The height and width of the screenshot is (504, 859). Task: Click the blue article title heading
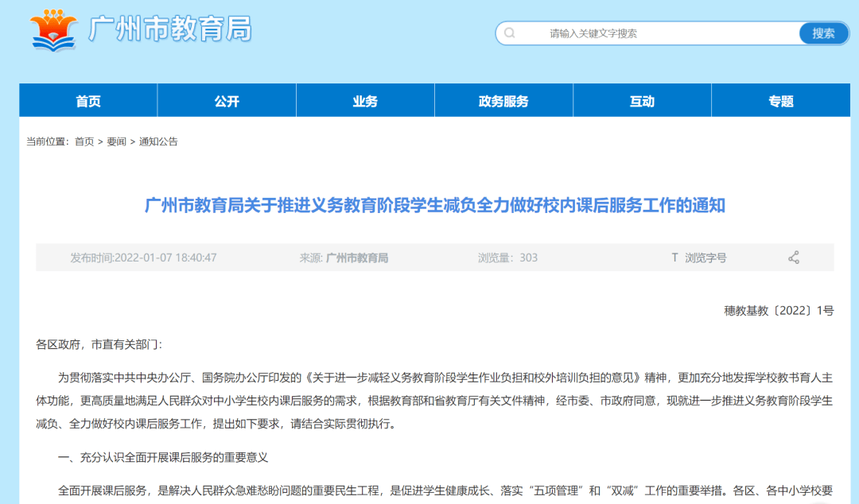(x=435, y=205)
